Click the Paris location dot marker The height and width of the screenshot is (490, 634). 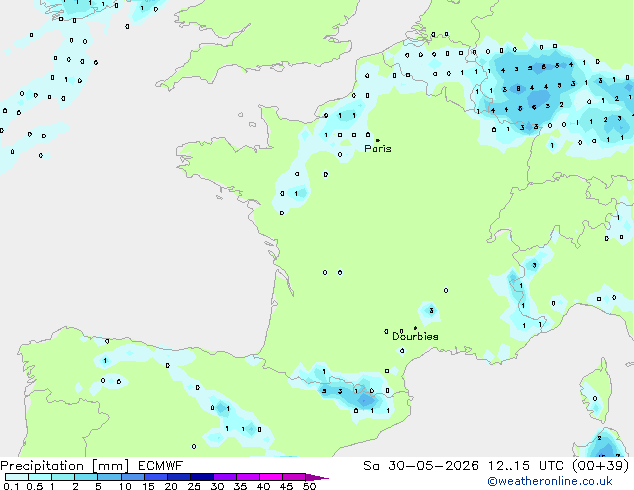378,140
